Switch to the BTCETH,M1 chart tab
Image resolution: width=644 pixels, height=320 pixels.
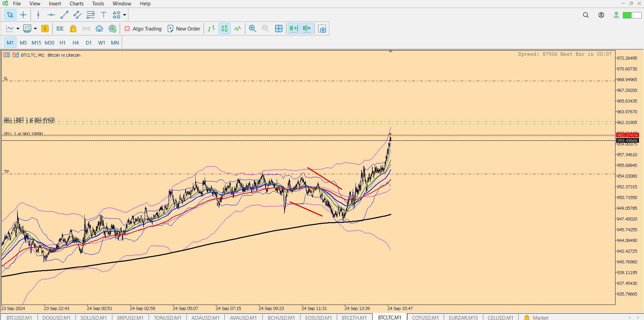[354, 317]
